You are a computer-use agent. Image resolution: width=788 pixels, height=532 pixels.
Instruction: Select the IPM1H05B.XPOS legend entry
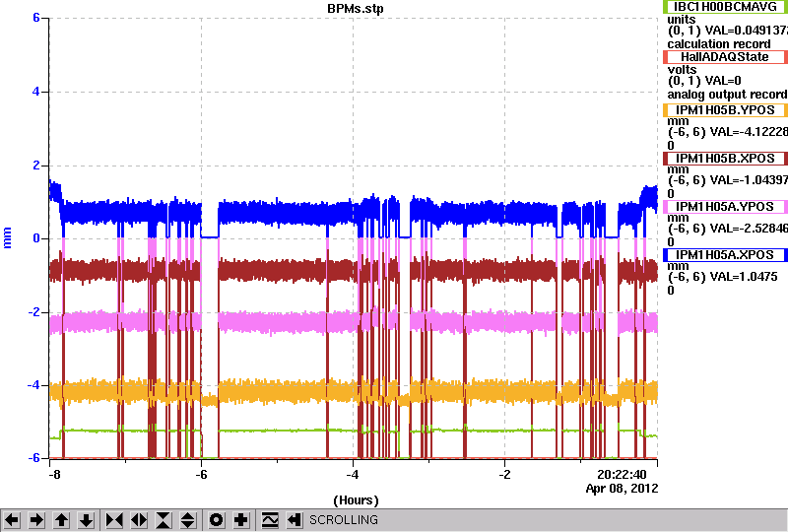click(725, 159)
